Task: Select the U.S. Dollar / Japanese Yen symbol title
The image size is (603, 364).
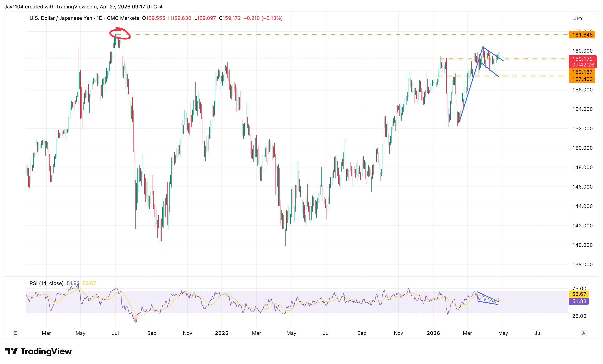Action: coord(61,18)
